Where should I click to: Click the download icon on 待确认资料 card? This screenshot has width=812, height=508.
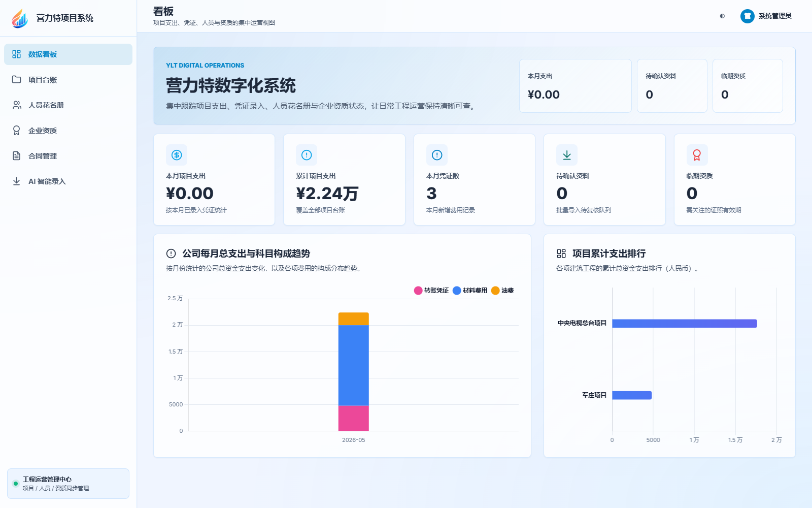point(567,155)
